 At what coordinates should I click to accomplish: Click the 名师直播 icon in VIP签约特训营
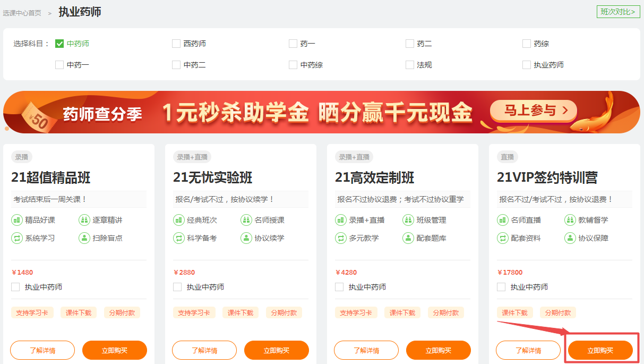pos(503,220)
